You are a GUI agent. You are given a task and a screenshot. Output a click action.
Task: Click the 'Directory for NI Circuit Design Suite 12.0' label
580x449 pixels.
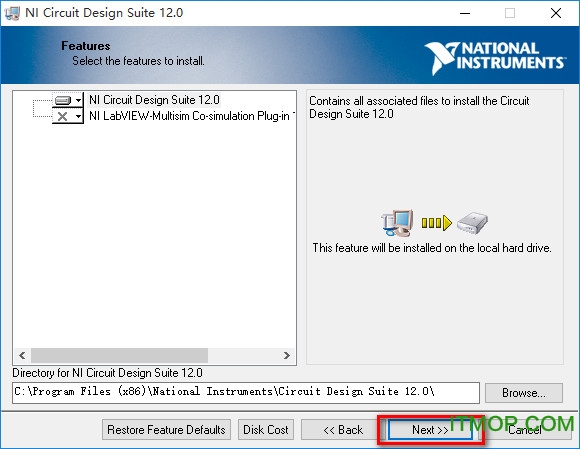(107, 373)
